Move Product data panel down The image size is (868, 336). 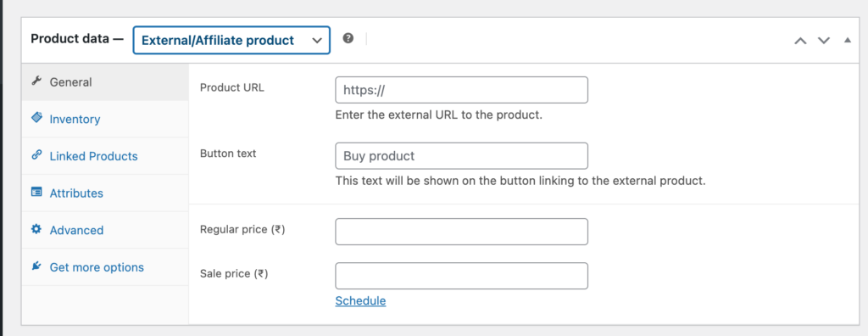(x=824, y=40)
